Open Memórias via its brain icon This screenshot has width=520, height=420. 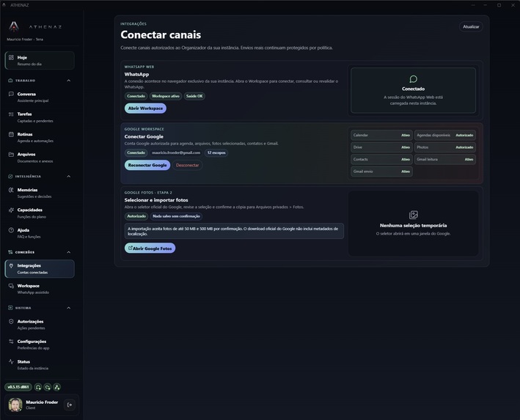(x=11, y=190)
